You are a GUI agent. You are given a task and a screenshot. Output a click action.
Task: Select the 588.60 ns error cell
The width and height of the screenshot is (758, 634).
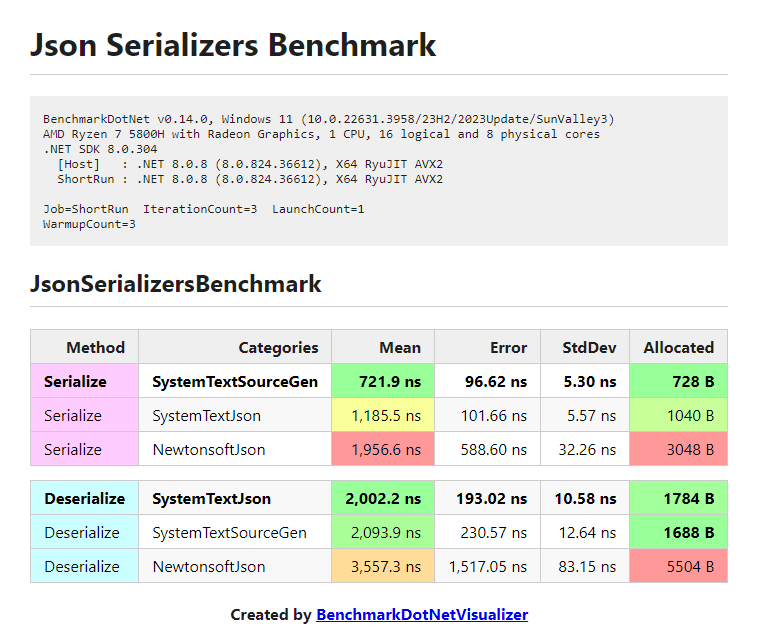487,449
